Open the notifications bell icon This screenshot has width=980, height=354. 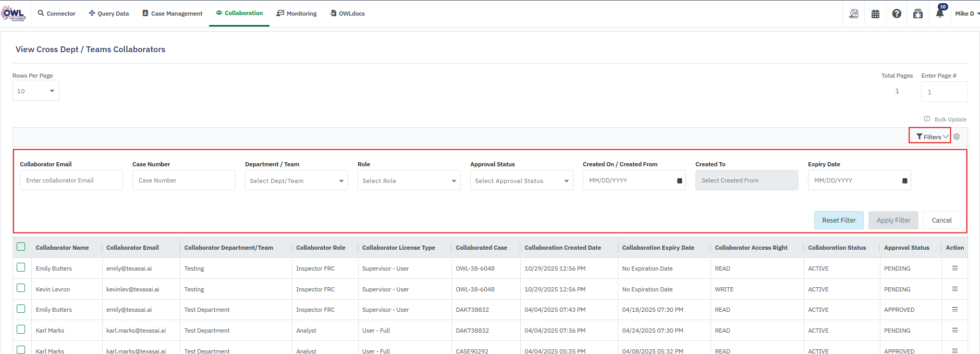pos(939,14)
